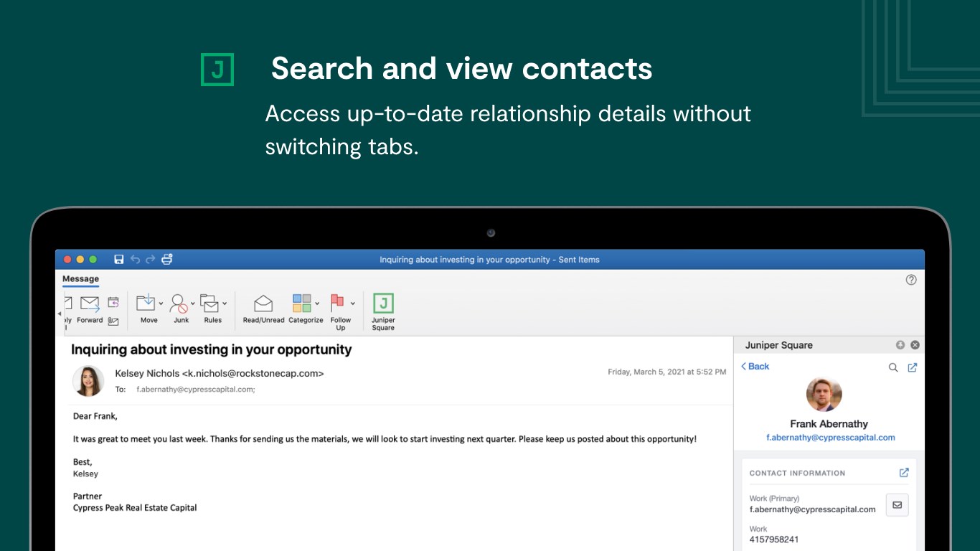Close the Juniper Square side pane
Screen dimensions: 980x551
pyautogui.click(x=915, y=345)
